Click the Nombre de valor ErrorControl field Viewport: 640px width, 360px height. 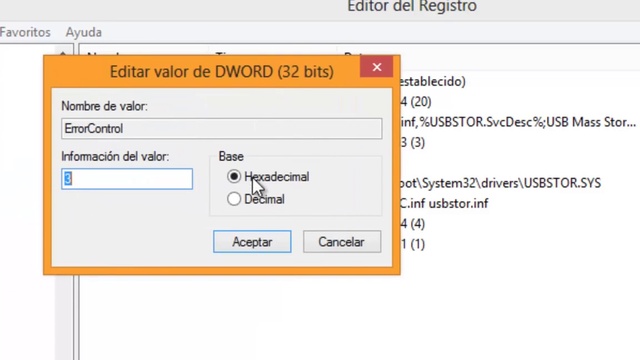(222, 129)
